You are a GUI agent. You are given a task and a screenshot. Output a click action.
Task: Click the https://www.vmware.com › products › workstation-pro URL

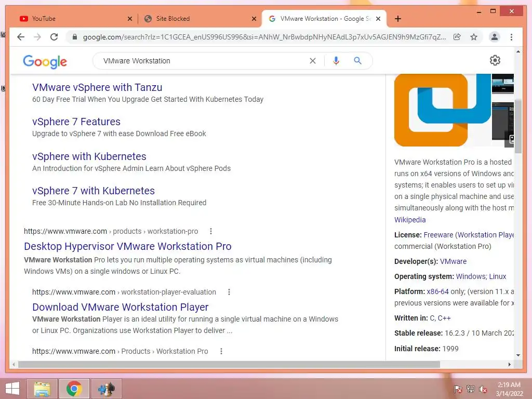click(x=111, y=231)
